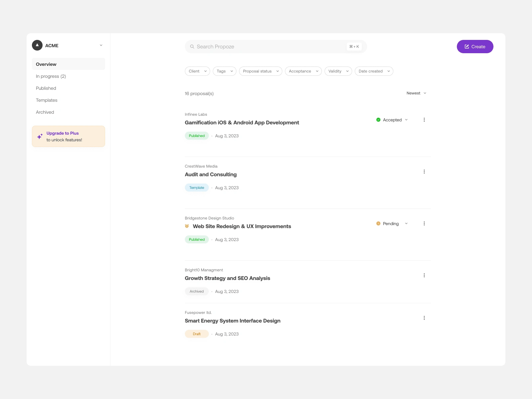532x399 pixels.
Task: Expand the ACME workspace switcher chevron
Action: (x=101, y=45)
